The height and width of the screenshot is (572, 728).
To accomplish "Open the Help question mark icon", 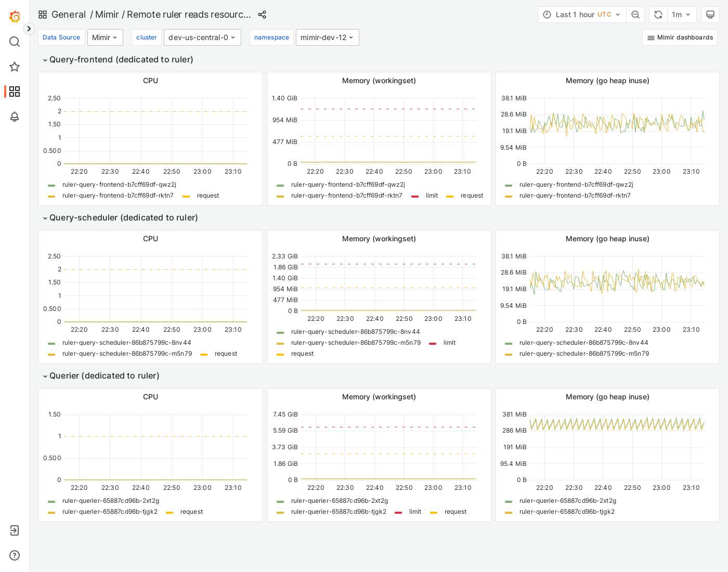I will [15, 555].
